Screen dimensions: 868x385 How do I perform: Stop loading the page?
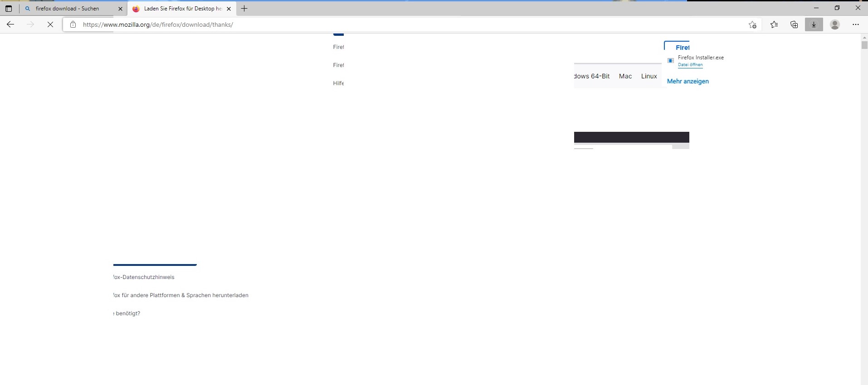pos(50,24)
